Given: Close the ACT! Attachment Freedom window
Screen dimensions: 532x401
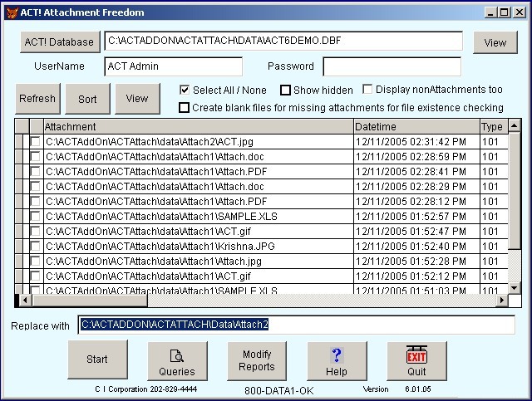Looking at the screenshot, I should click(x=519, y=12).
